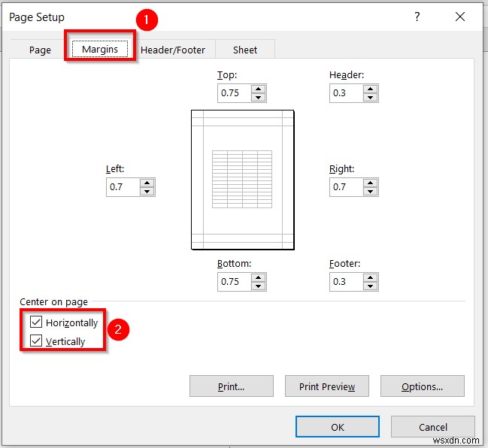
Task: Click the help question mark icon
Action: coord(417,17)
